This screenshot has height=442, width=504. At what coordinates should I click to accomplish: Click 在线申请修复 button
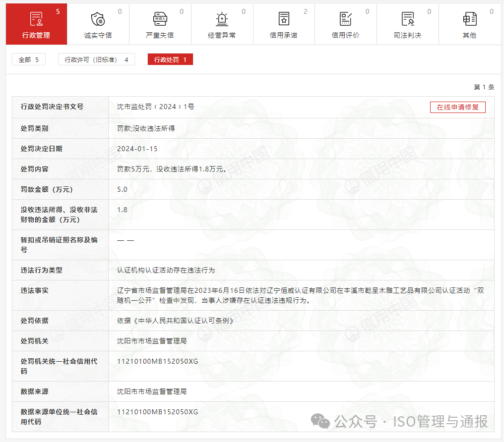(458, 107)
